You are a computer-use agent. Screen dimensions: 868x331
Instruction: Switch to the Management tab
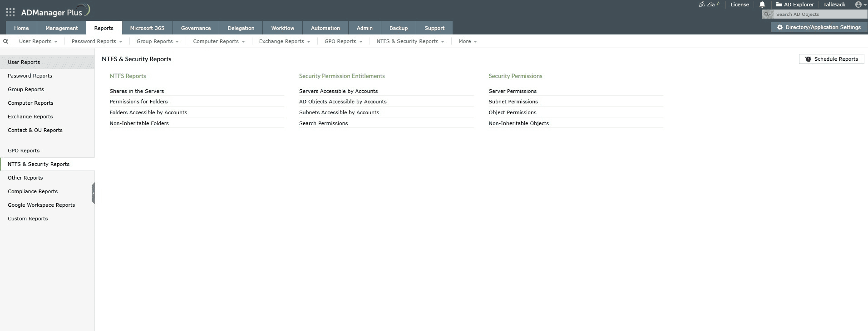point(61,28)
